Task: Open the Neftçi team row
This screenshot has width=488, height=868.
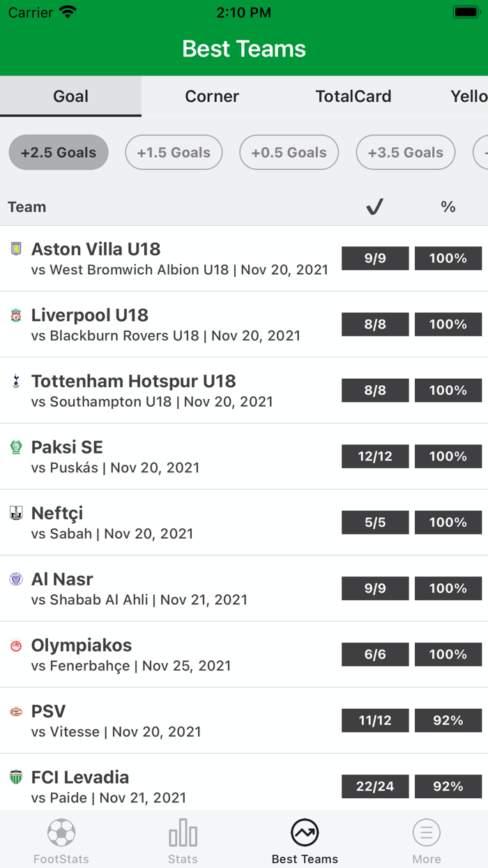Action: [174, 522]
